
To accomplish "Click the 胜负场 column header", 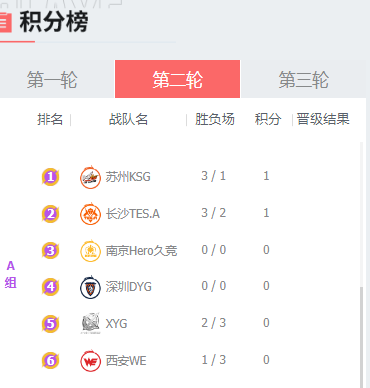I will (x=215, y=119).
